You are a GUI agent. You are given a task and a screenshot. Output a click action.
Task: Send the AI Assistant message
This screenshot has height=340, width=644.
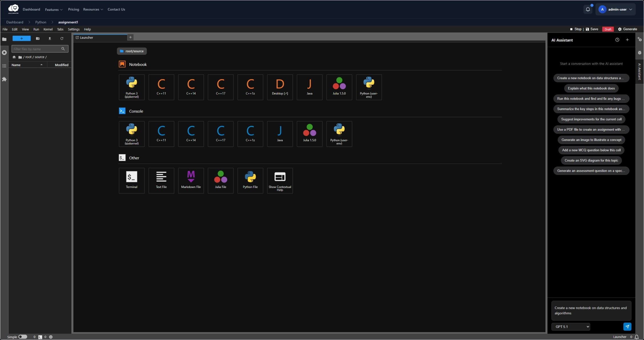(627, 327)
